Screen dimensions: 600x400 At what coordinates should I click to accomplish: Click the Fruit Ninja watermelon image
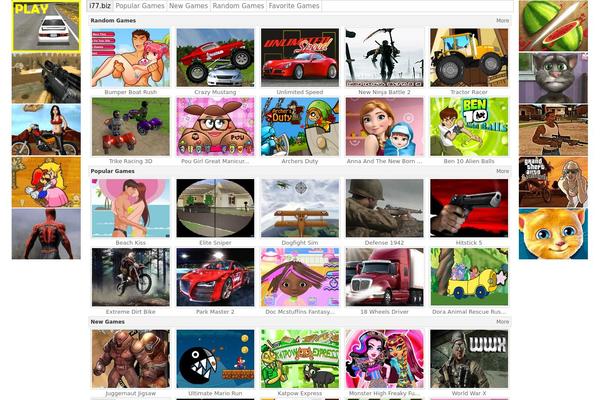(x=553, y=26)
